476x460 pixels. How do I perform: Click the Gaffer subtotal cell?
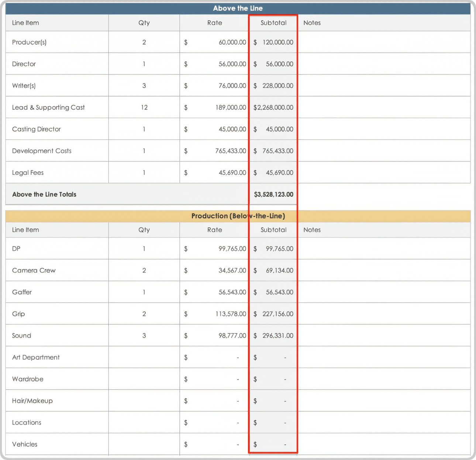(x=273, y=292)
